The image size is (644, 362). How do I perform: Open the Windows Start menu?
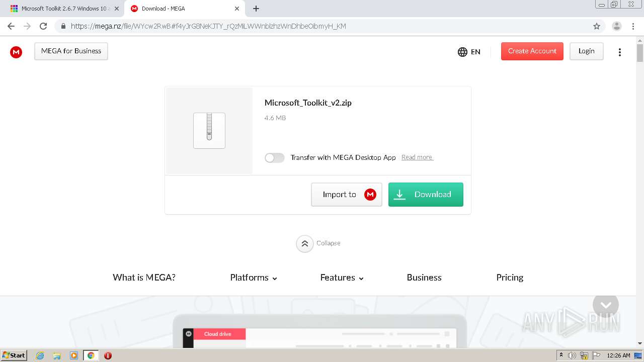pos(14,355)
